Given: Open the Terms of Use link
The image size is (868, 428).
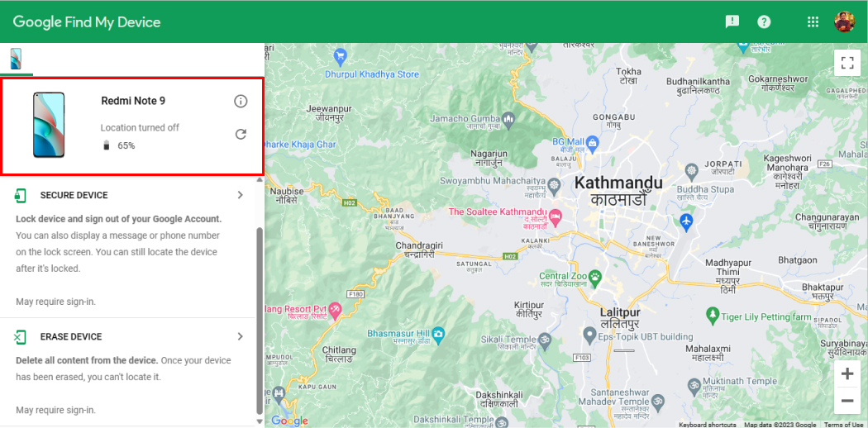Looking at the screenshot, I should (844, 425).
